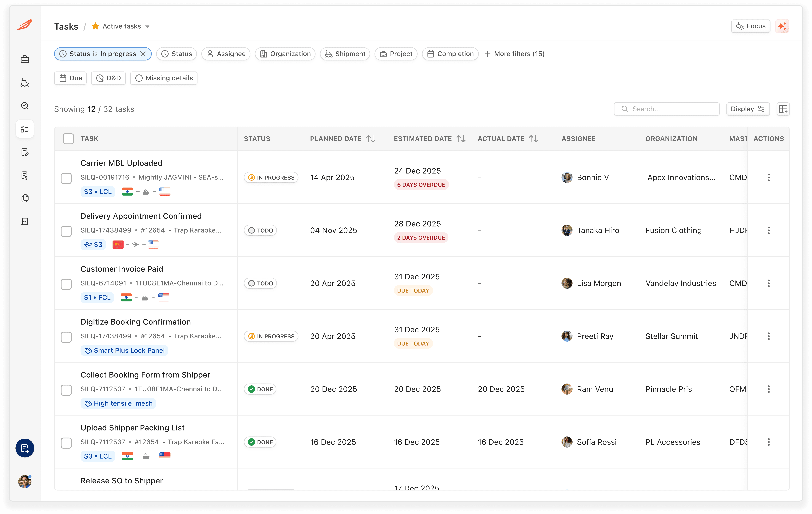The height and width of the screenshot is (514, 812).
Task: Remove the Status is In progress filter
Action: tap(143, 54)
